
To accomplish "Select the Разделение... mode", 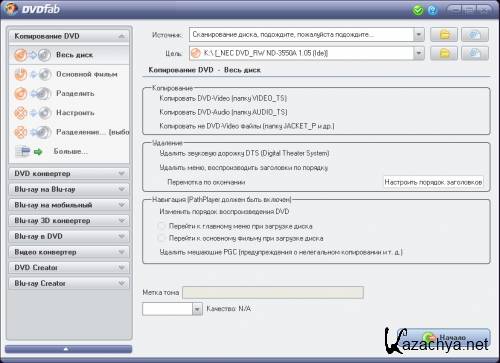I will coord(69,132).
